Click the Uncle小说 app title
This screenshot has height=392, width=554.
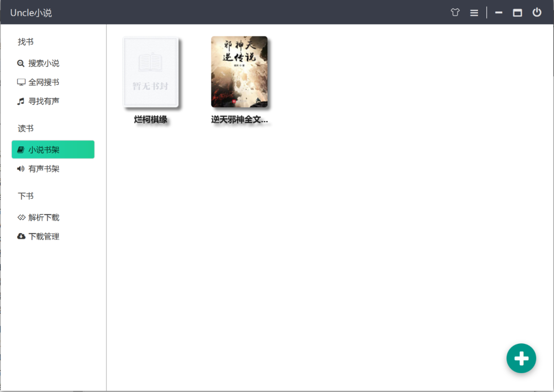point(31,13)
